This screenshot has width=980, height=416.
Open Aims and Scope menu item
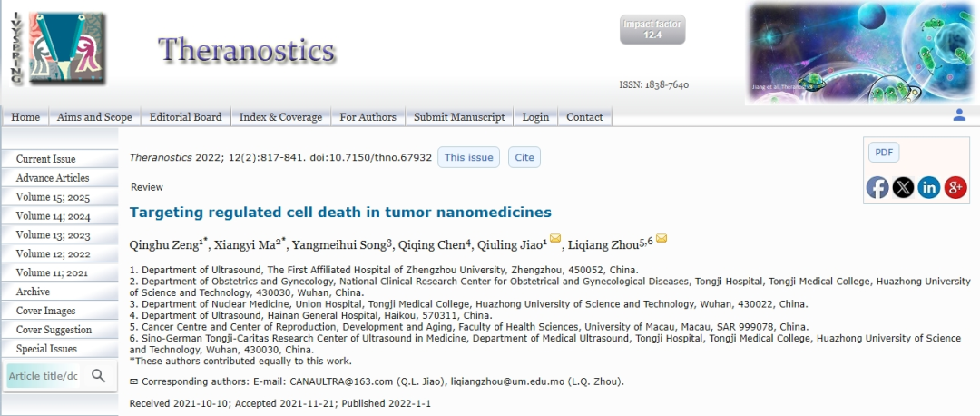94,117
